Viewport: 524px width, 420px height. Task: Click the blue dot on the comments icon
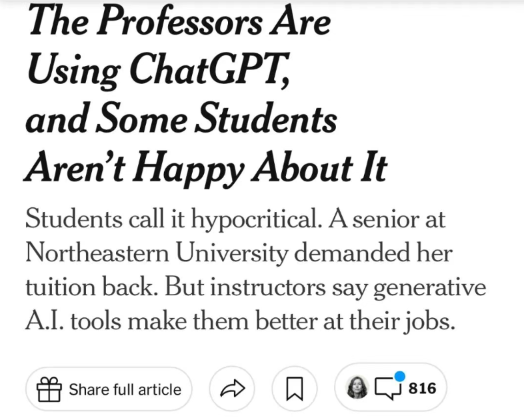pyautogui.click(x=399, y=377)
